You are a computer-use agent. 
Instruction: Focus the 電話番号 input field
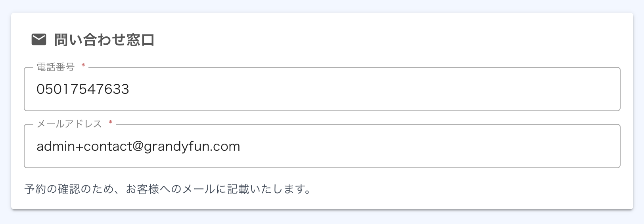point(322,89)
